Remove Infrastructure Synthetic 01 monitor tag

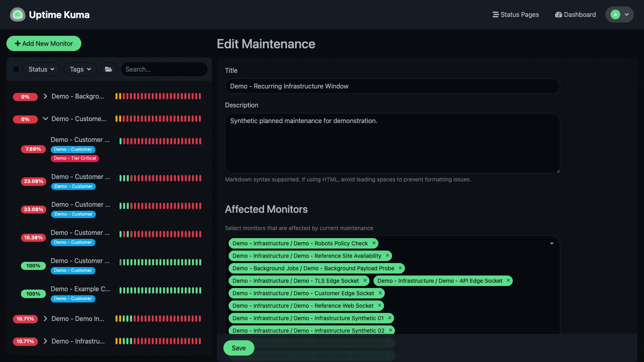tap(390, 318)
